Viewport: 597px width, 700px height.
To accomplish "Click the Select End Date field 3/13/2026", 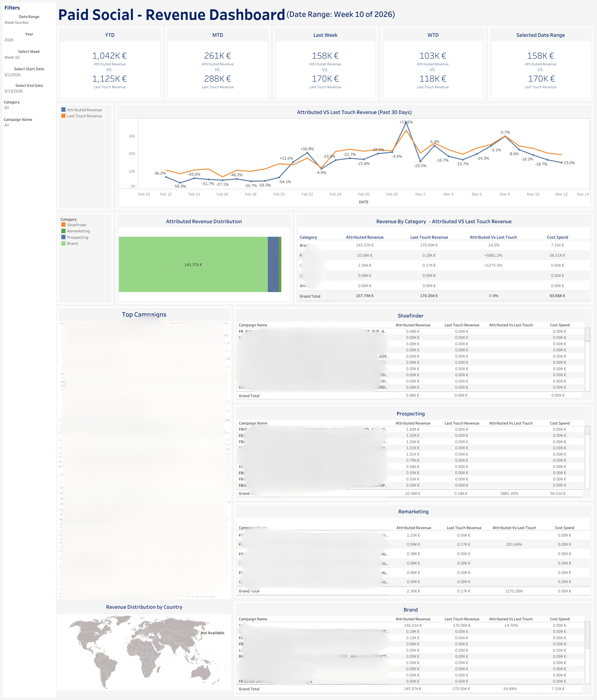I will [x=14, y=91].
